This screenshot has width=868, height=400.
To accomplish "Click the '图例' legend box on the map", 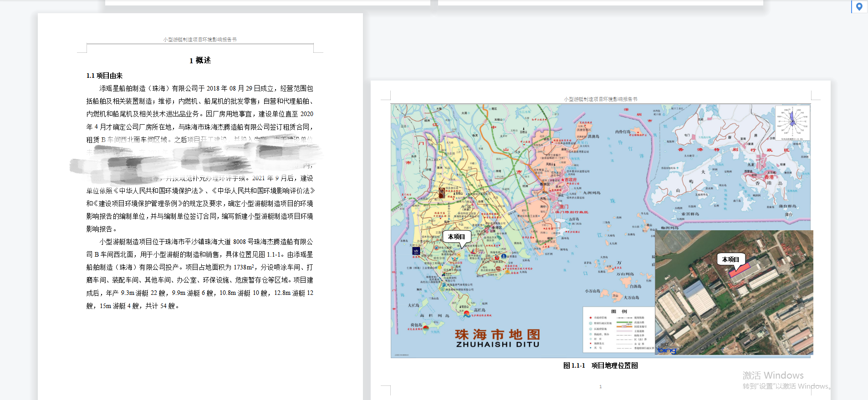I will (619, 330).
